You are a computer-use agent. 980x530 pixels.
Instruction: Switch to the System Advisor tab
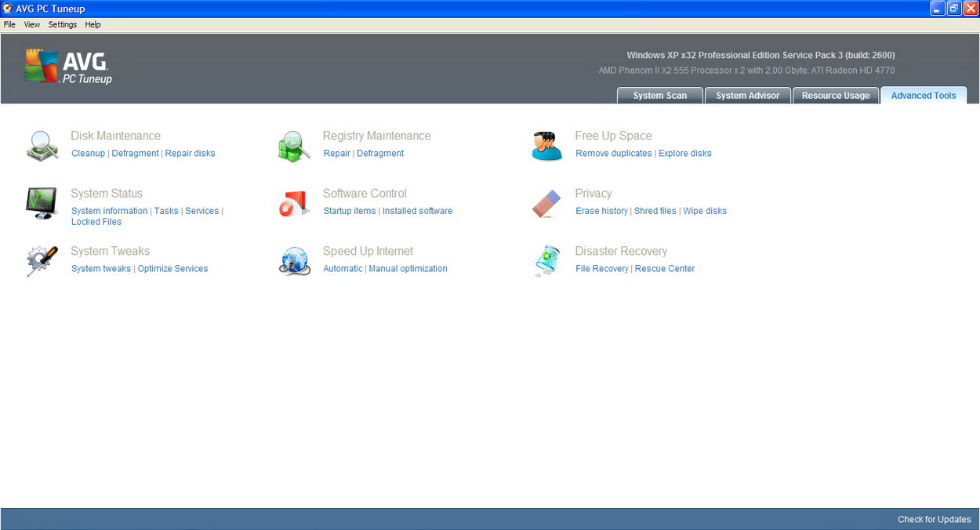point(748,96)
